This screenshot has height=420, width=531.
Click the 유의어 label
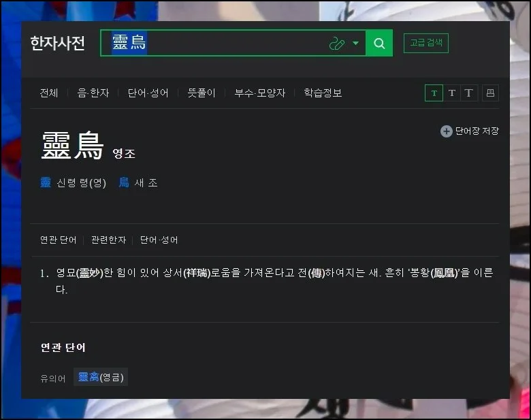tap(53, 378)
